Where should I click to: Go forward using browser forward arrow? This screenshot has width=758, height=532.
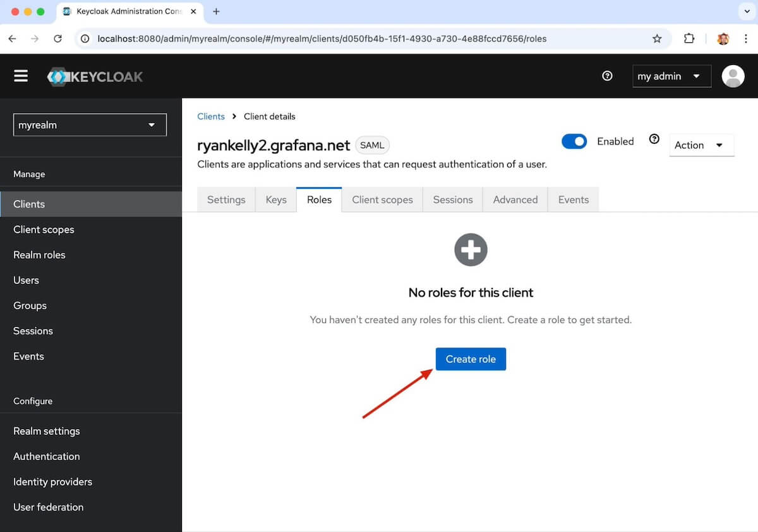click(x=35, y=38)
